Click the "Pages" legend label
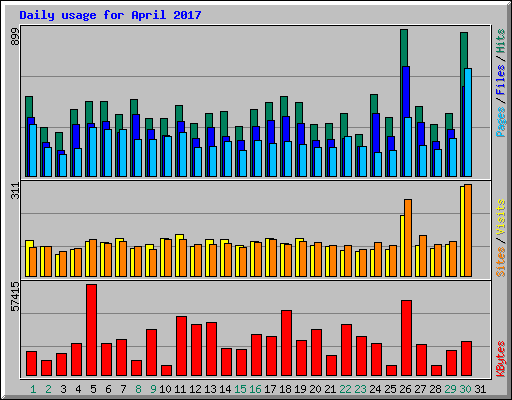 click(x=500, y=122)
